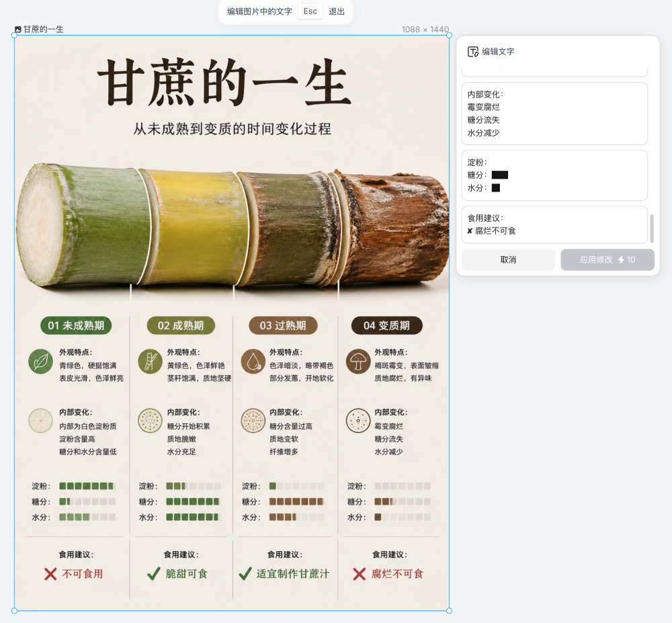Screen dimensions: 672x623
Task: Click the text 纤维增多
Action: click(284, 452)
